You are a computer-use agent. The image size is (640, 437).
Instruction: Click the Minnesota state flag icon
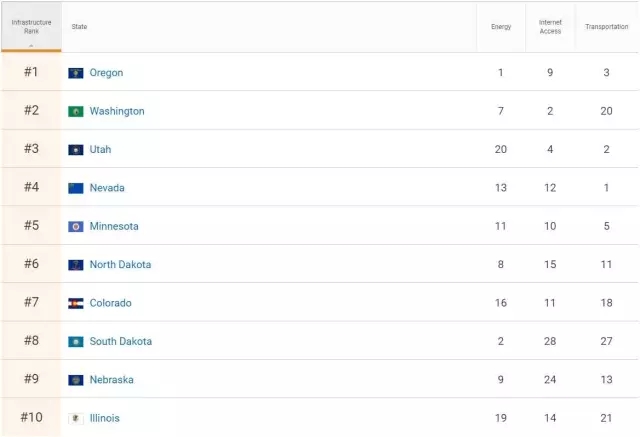76,227
